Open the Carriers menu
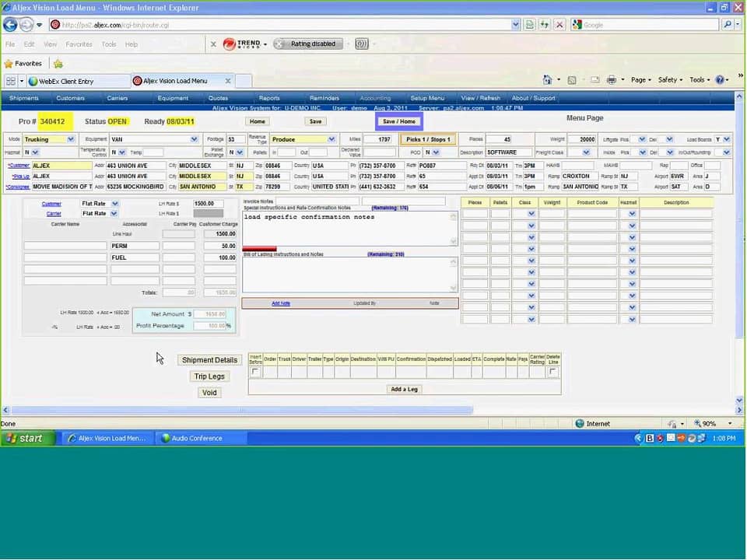 (x=117, y=98)
